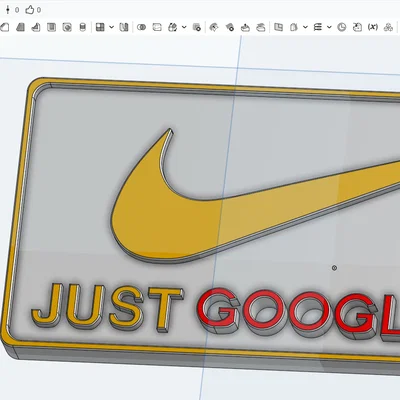Expand the Transform tool dropdown
Viewport: 400px width, 400px height.
pyautogui.click(x=184, y=27)
